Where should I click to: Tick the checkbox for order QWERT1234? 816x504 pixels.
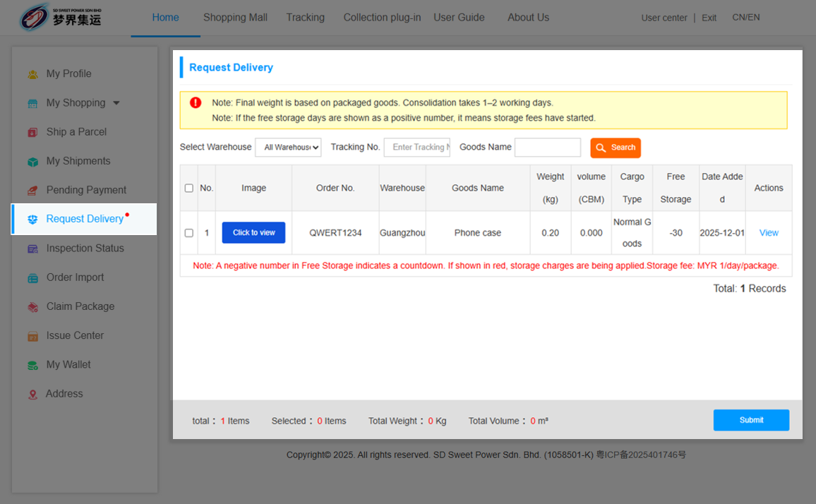click(189, 233)
